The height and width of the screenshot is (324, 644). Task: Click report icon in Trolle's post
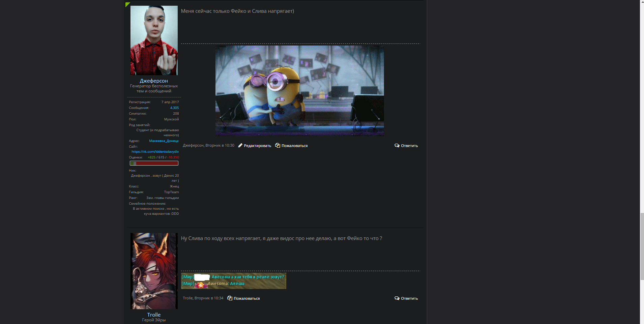pos(230,298)
